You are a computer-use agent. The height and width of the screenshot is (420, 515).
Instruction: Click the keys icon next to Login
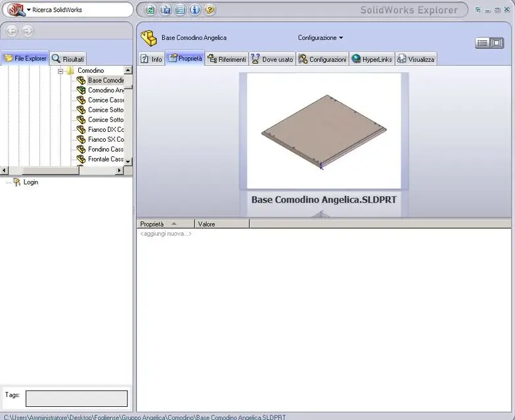point(16,182)
